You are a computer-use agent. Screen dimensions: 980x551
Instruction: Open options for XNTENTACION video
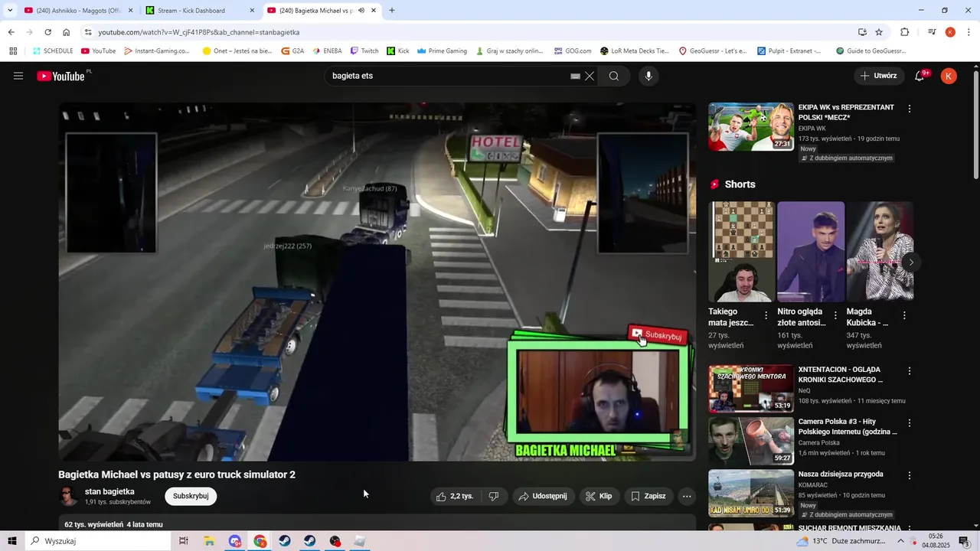click(x=910, y=371)
